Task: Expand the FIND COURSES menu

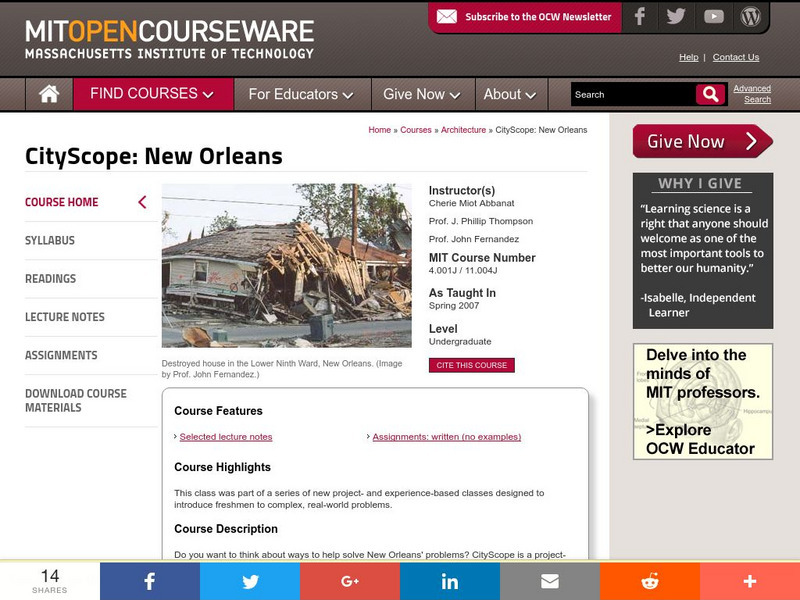Action: [x=153, y=94]
